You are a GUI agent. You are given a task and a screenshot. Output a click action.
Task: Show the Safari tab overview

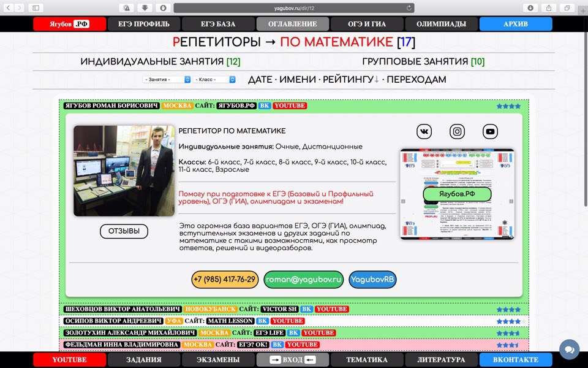coord(567,7)
